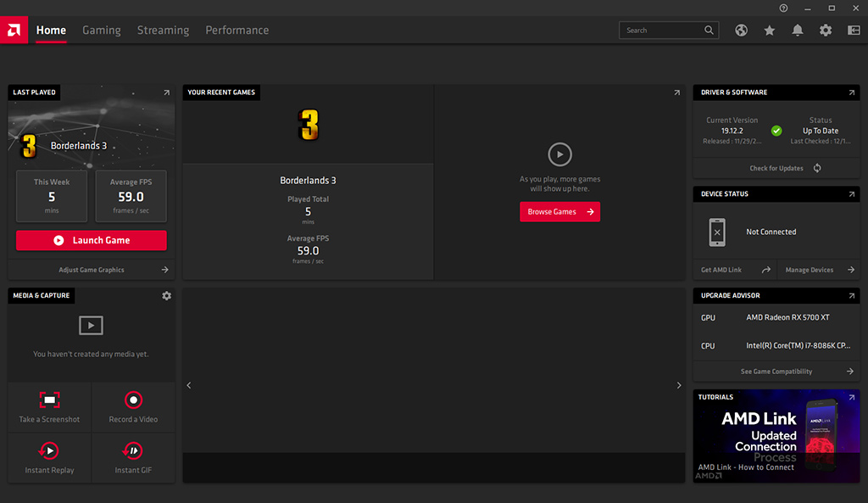Expand the Upgrade Advisor panel
Image resolution: width=868 pixels, height=503 pixels.
pos(852,296)
